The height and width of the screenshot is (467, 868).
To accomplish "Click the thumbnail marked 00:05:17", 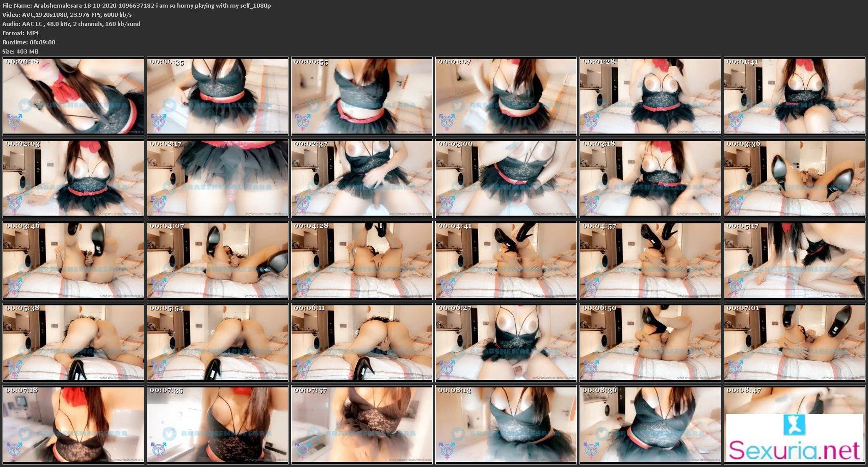I will click(x=794, y=261).
